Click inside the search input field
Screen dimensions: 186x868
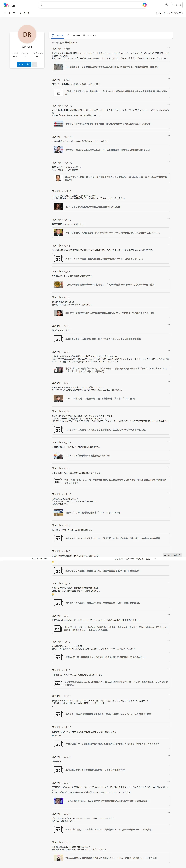[93, 5]
